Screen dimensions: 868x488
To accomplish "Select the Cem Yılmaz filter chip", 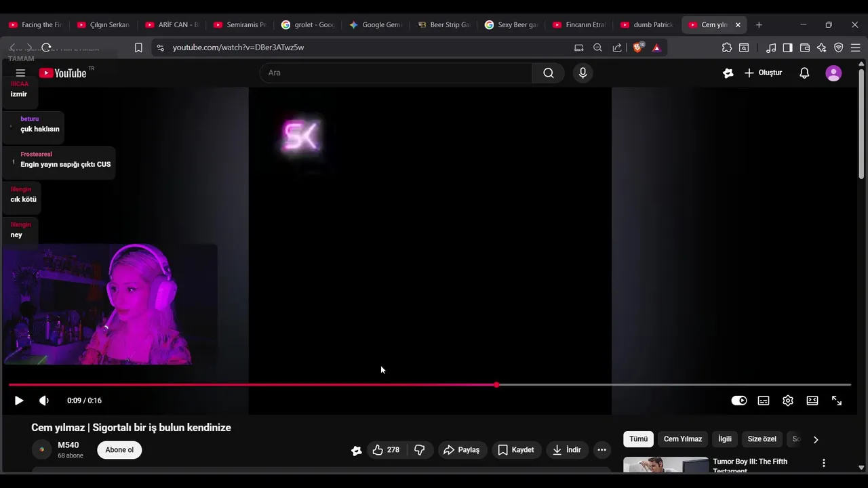I will click(683, 439).
